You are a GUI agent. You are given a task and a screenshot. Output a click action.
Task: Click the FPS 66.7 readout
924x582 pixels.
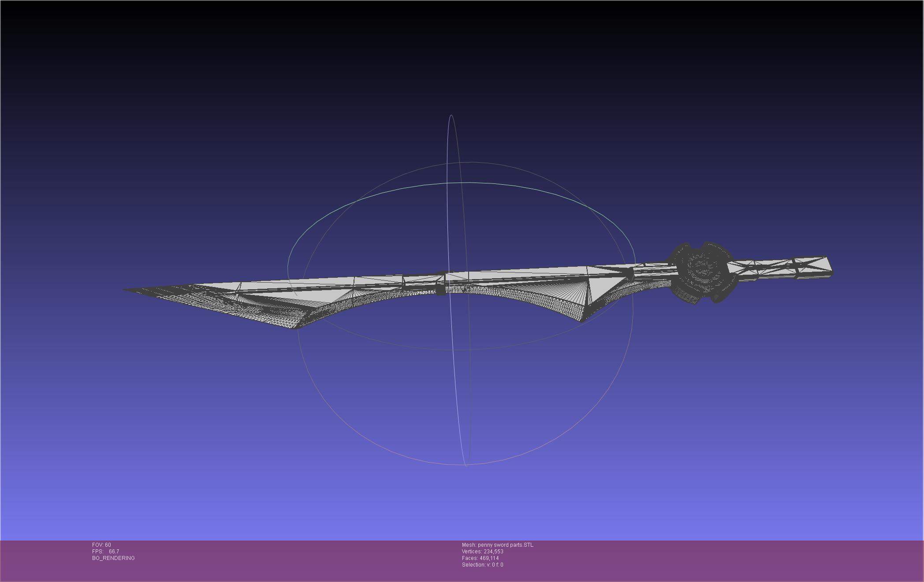coord(106,552)
